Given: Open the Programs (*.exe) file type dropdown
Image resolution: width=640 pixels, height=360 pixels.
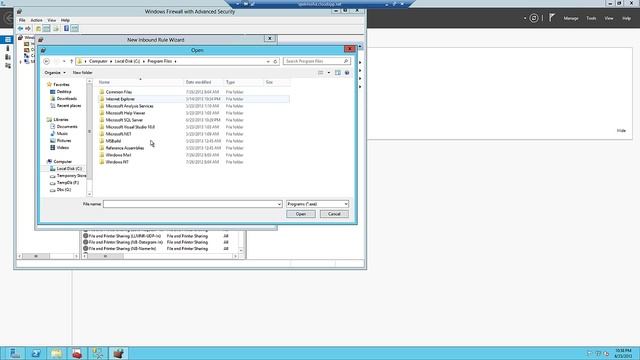Looking at the screenshot, I should [317, 204].
